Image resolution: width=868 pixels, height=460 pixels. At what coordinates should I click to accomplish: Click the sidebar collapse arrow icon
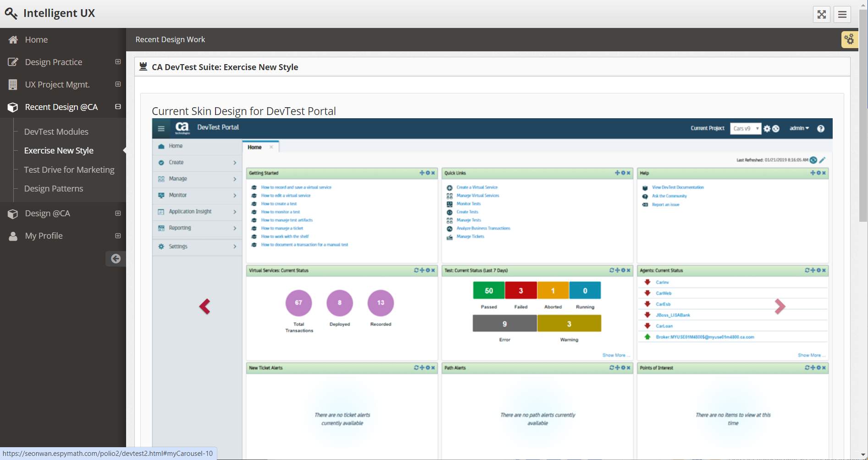[116, 259]
